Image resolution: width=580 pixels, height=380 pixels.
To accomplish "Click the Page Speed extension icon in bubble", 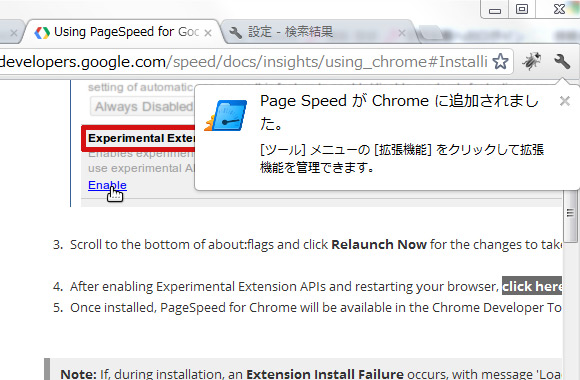I will click(x=226, y=115).
